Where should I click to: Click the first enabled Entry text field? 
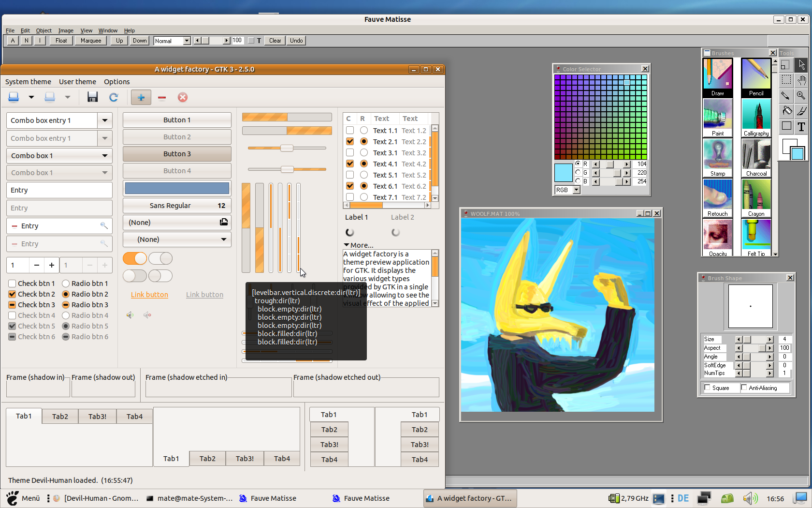pos(59,190)
